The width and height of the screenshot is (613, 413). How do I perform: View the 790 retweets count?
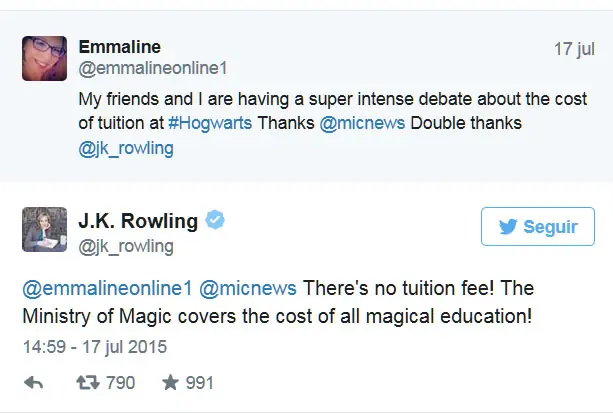pos(120,382)
